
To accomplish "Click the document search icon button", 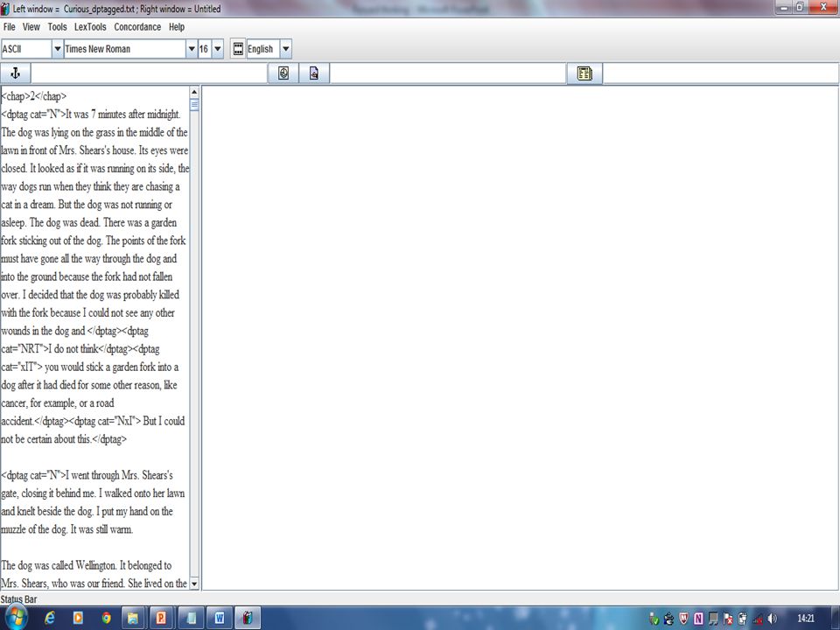I will tap(314, 73).
